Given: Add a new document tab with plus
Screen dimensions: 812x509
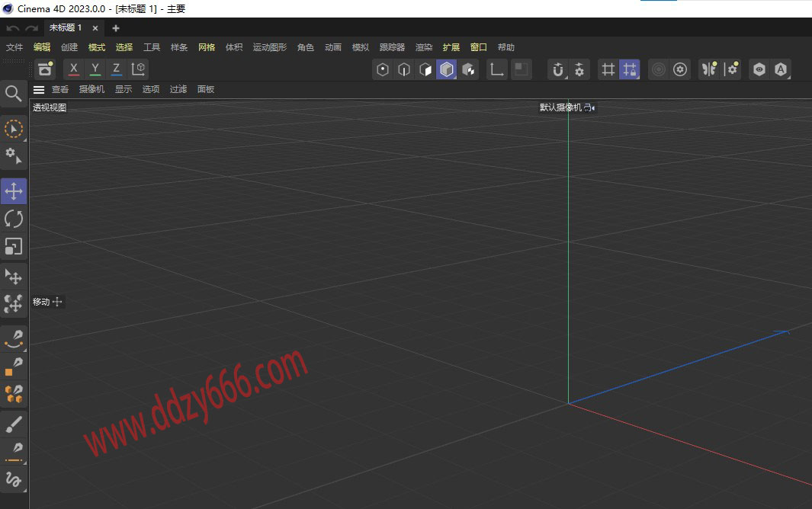Looking at the screenshot, I should coord(116,28).
